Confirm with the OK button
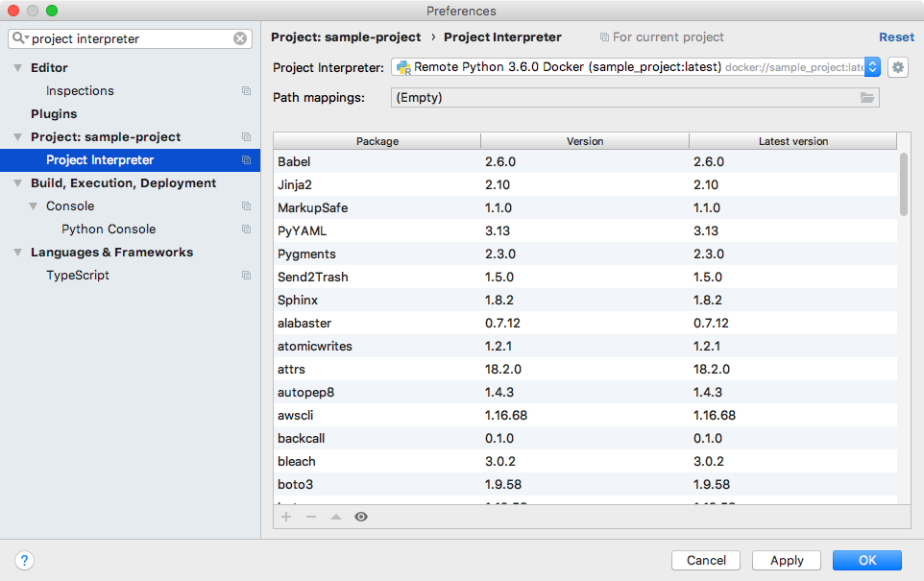Viewport: 924px width, 581px height. tap(867, 561)
